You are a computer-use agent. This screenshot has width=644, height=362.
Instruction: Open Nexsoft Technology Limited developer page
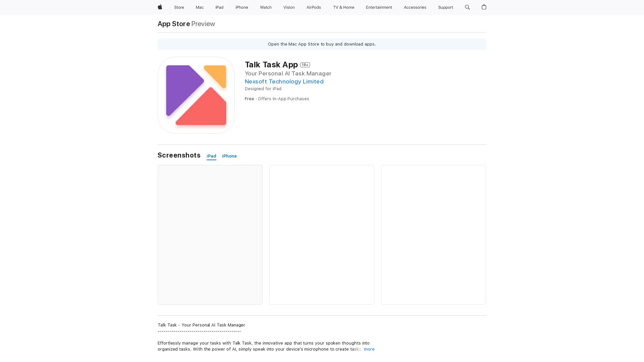tap(284, 81)
